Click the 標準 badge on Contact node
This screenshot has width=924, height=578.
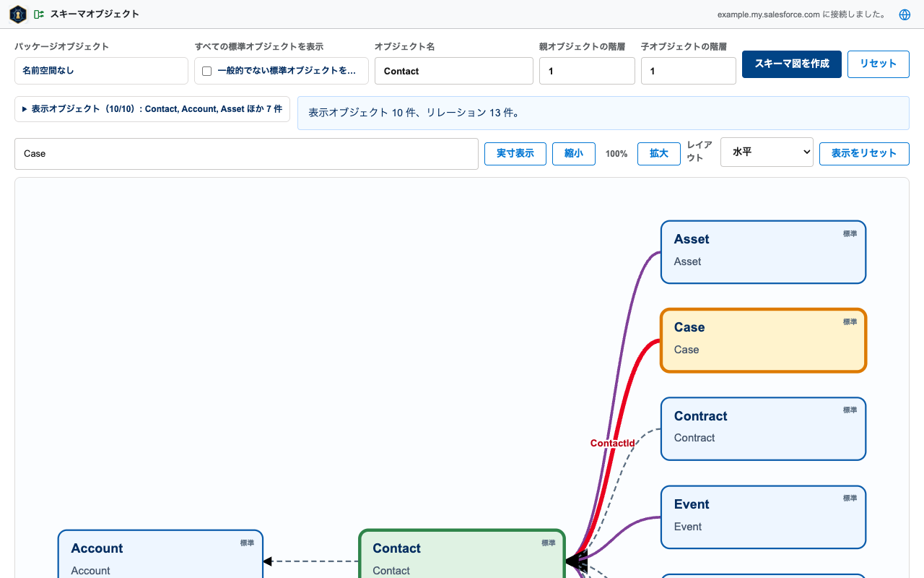[x=549, y=543]
